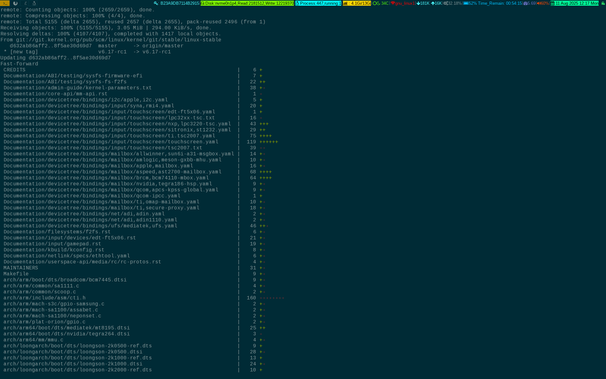Select the second workspace icon in bar
This screenshot has height=379, width=606.
coord(15,3)
